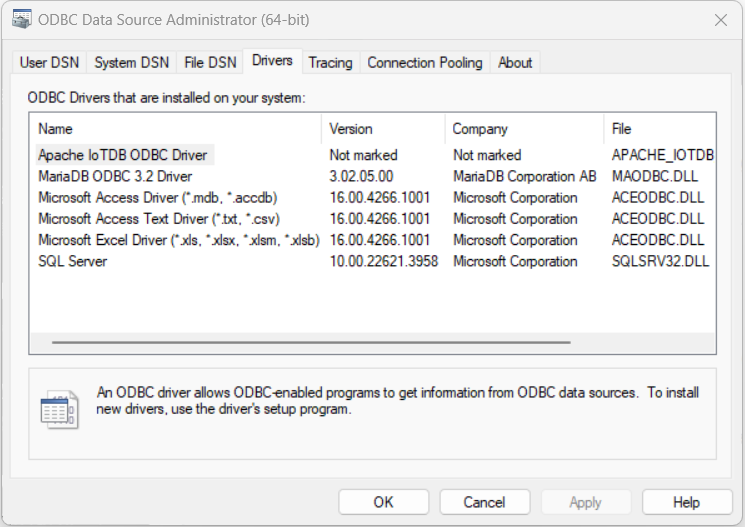
Task: Open the System DSN tab
Action: click(131, 62)
